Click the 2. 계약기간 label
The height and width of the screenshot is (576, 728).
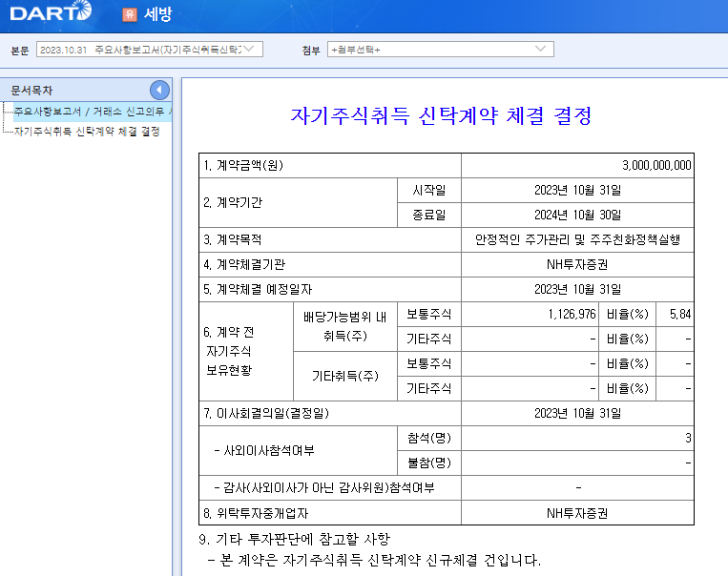click(233, 203)
